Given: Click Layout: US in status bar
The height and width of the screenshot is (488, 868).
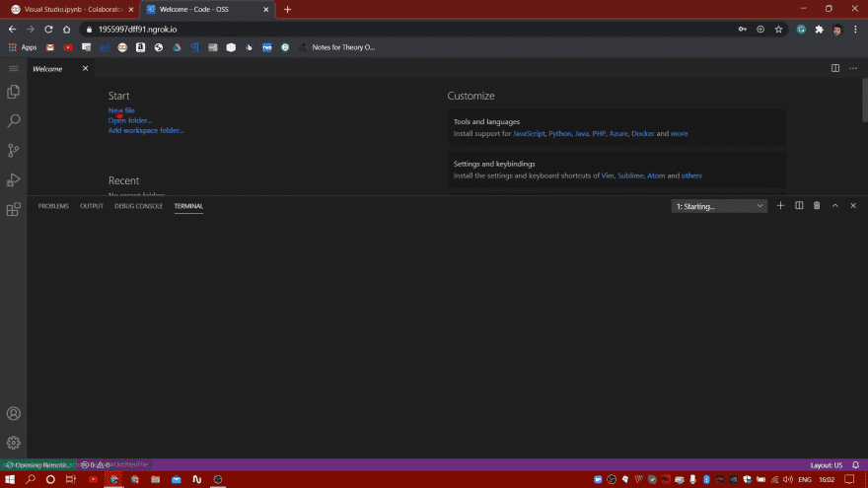Looking at the screenshot, I should point(826,464).
